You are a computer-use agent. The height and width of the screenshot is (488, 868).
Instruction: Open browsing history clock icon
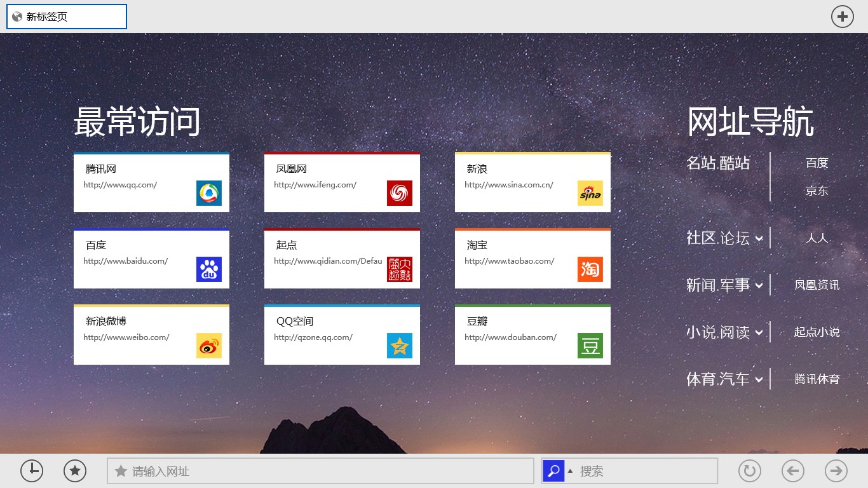(x=32, y=471)
